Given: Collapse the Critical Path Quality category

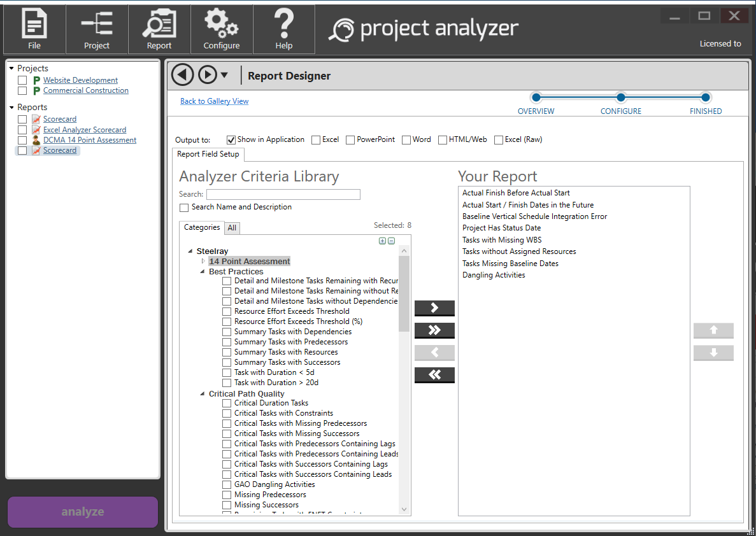Looking at the screenshot, I should click(x=203, y=394).
